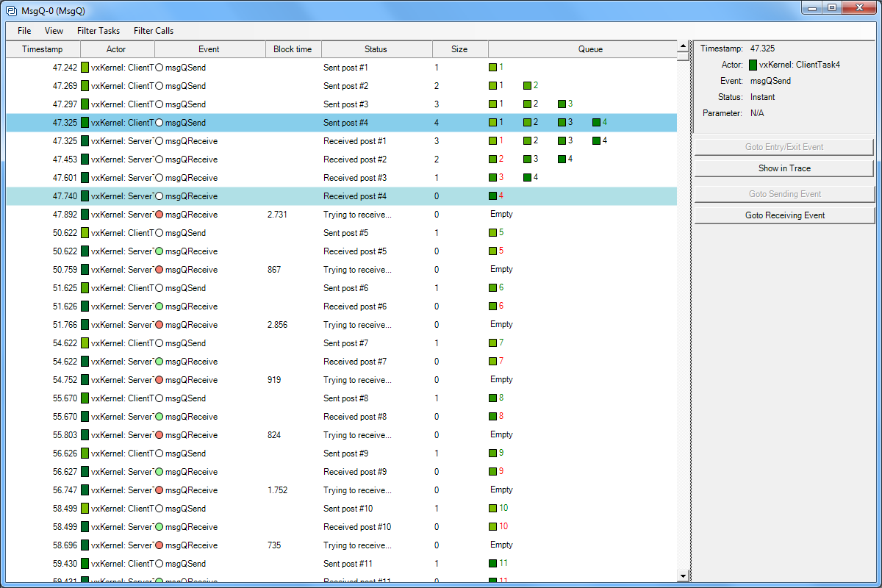Image resolution: width=882 pixels, height=588 pixels.
Task: Click the event circle icon in row 47.892
Action: tap(159, 215)
